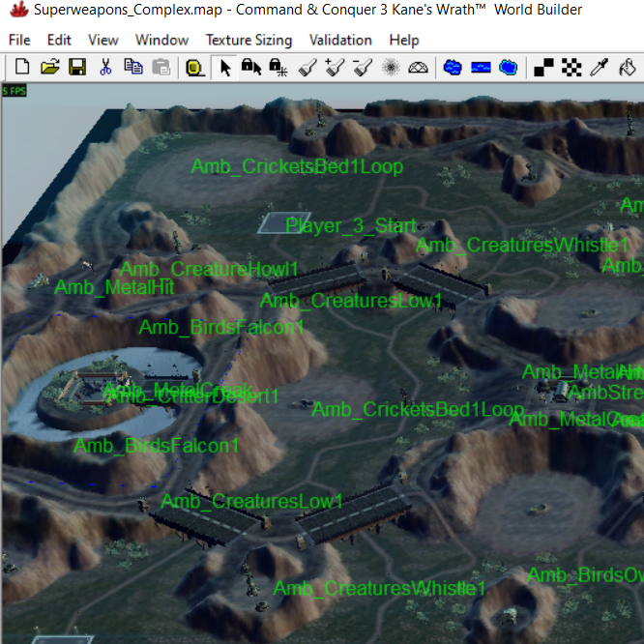644x644 pixels.
Task: Choose the blue lake water tool
Action: pos(453,68)
